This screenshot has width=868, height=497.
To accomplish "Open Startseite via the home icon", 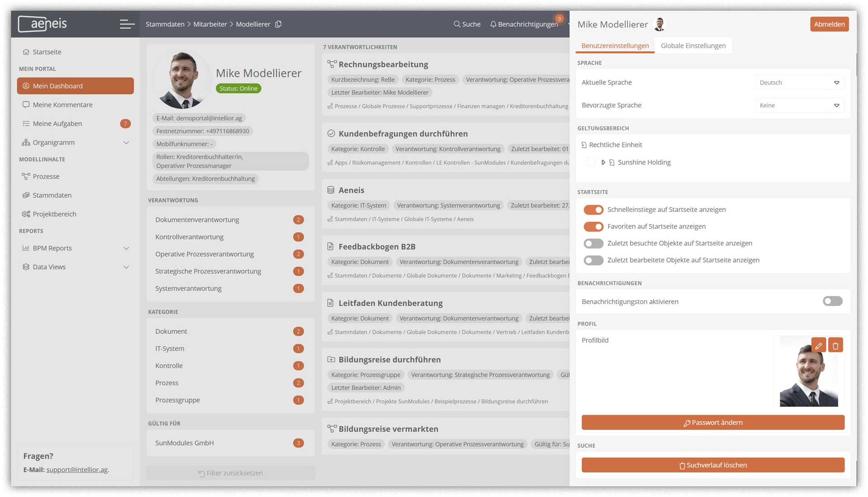I will [x=26, y=52].
